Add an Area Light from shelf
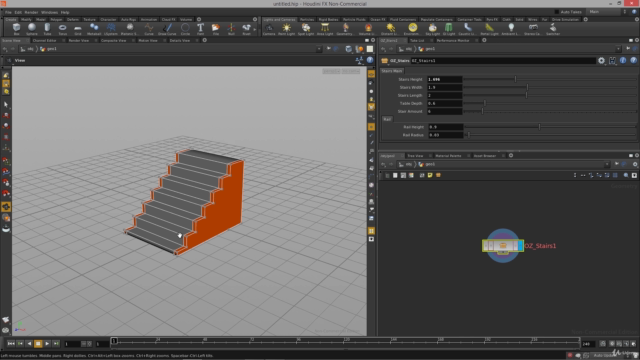 pos(325,29)
